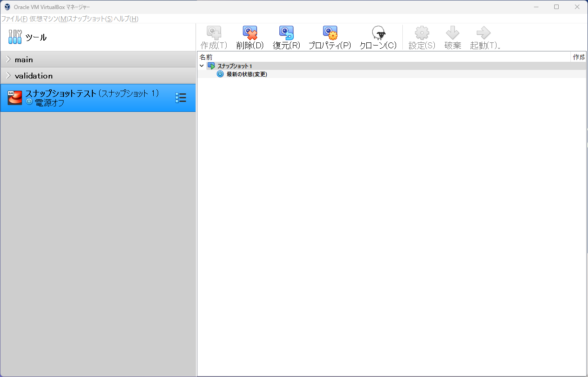The width and height of the screenshot is (588, 377).
Task: Click the 作成 column header at right
Action: (579, 57)
